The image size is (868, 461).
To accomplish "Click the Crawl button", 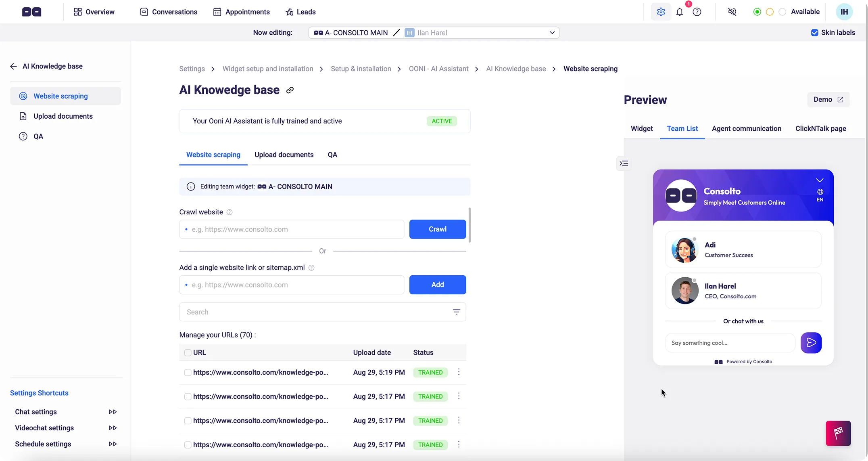I will pyautogui.click(x=437, y=229).
